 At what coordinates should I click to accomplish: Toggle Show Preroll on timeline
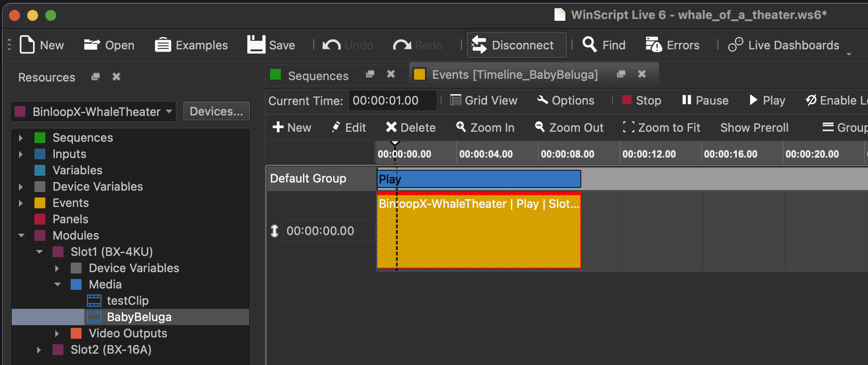pos(754,128)
